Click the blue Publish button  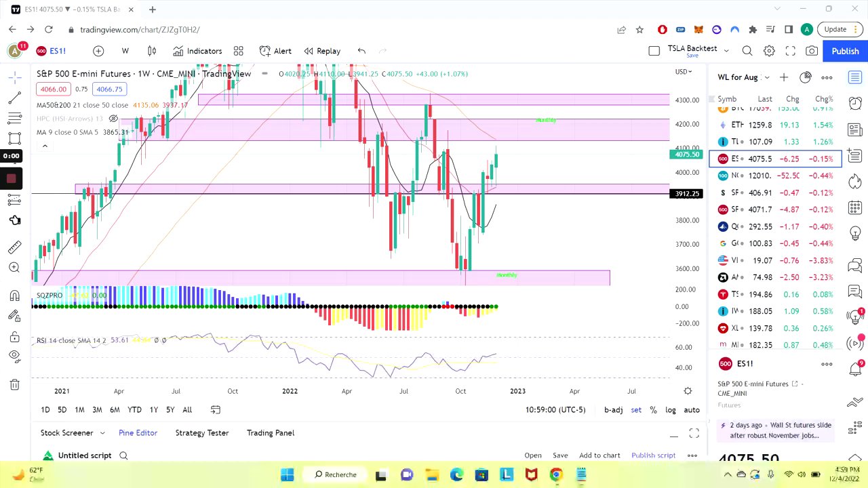(x=845, y=51)
